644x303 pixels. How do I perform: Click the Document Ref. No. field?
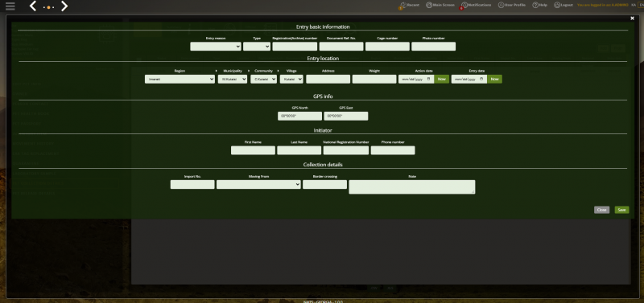[341, 47]
